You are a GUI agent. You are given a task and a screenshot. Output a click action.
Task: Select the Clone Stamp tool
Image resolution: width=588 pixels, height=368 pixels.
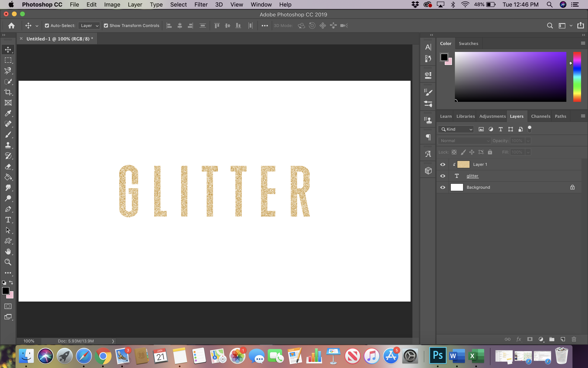8,145
